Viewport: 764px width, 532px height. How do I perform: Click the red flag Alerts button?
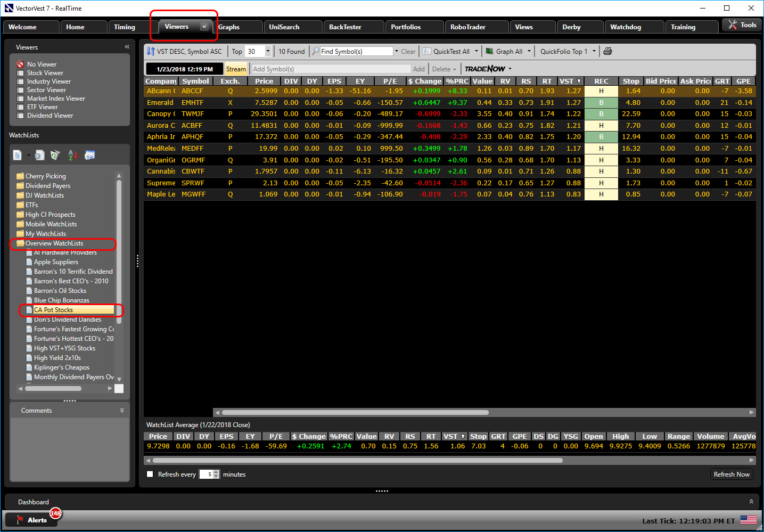pyautogui.click(x=31, y=520)
